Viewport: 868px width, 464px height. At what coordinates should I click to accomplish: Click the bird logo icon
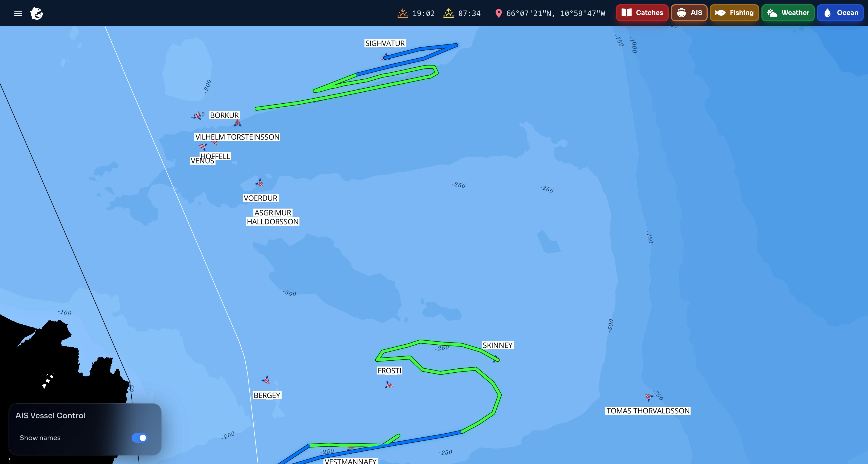click(x=36, y=13)
